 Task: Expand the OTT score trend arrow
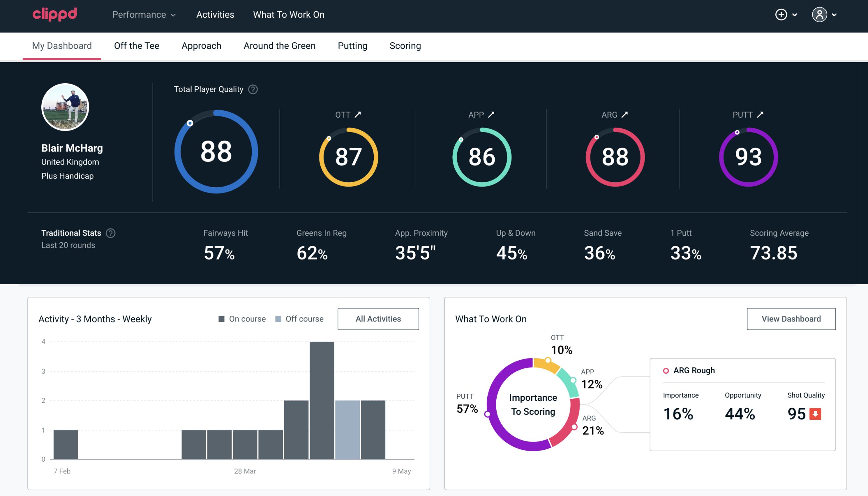(358, 115)
